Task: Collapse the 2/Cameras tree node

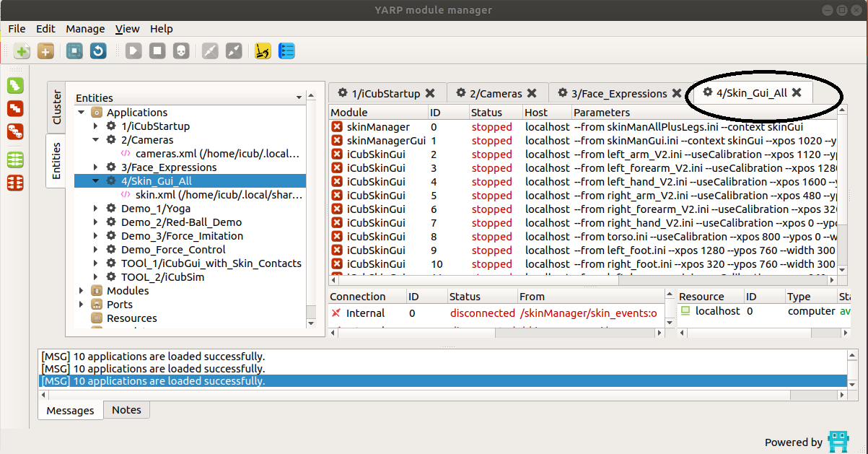Action: pos(96,140)
